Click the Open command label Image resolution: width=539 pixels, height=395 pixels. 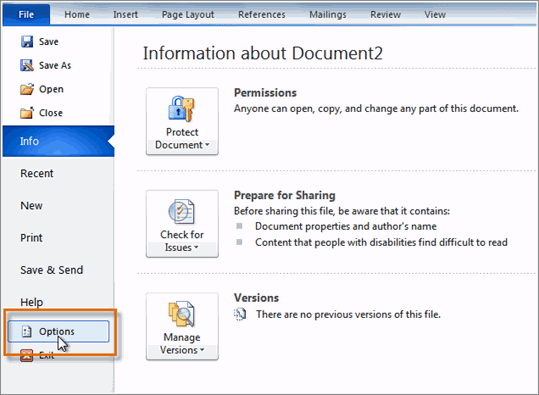pos(51,89)
